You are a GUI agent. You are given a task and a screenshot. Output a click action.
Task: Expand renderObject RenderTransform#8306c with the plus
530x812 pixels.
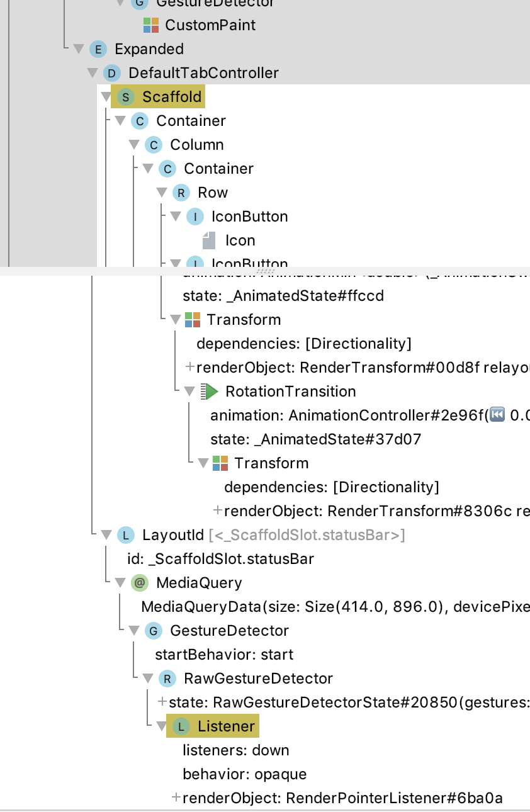(218, 510)
